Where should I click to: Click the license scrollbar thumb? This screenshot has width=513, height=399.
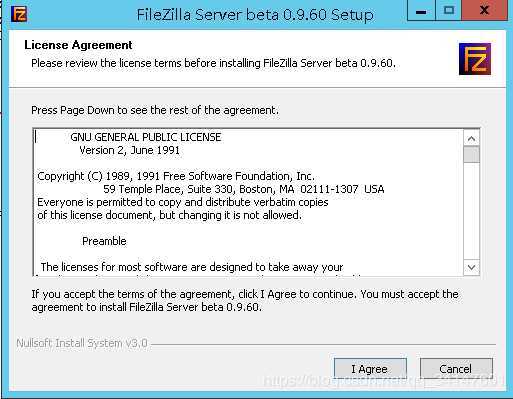[471, 154]
